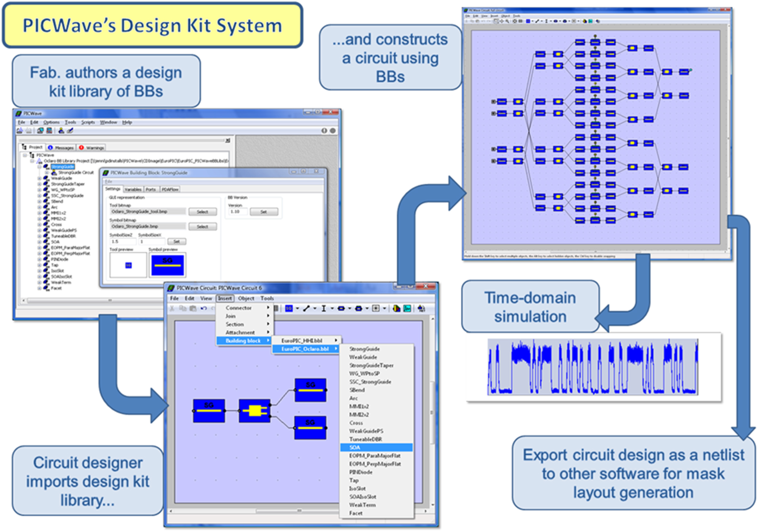Collapse the StrongGuide tree node
758x532 pixels.
[x=39, y=166]
